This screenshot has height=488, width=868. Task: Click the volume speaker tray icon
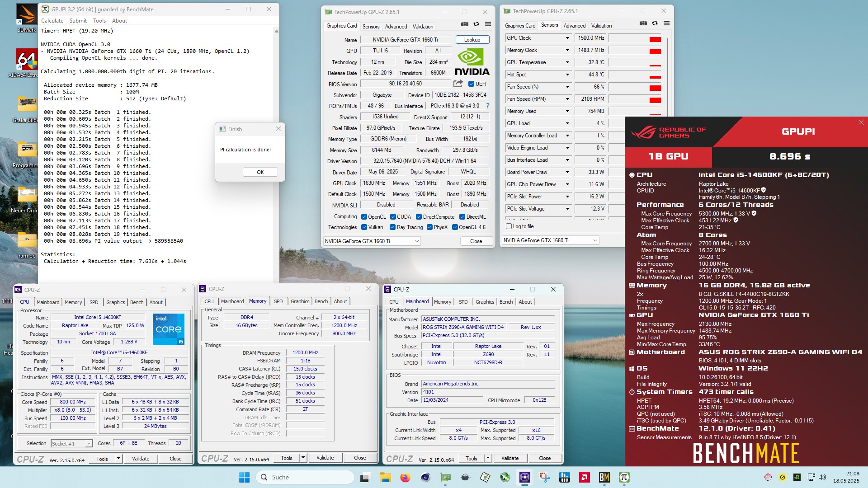tap(822, 477)
